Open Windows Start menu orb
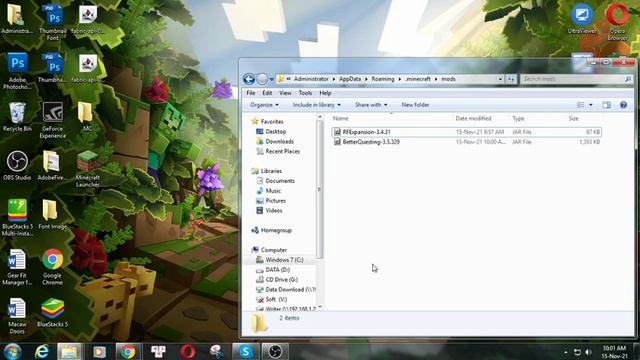This screenshot has height=360, width=640. (12, 351)
